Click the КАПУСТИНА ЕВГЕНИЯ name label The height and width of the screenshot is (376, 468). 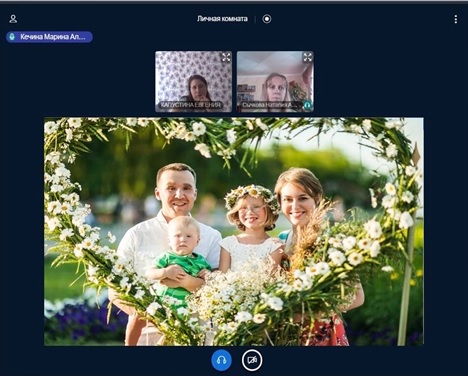pyautogui.click(x=191, y=105)
